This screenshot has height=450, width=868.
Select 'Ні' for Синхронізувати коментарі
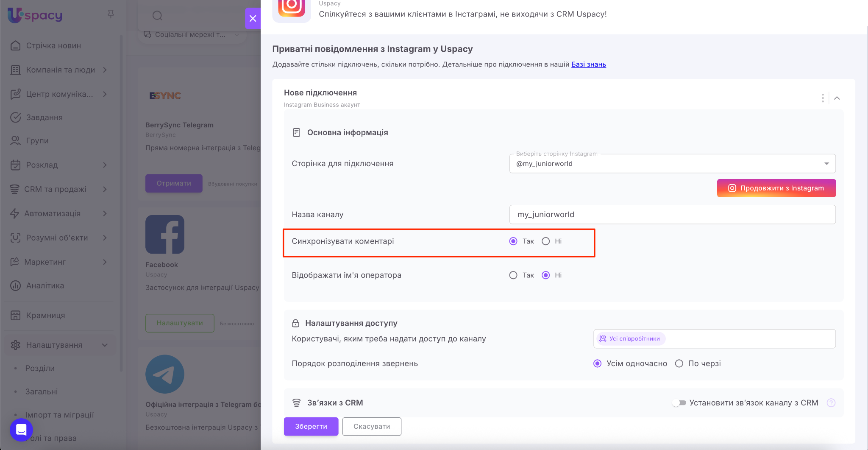(546, 241)
